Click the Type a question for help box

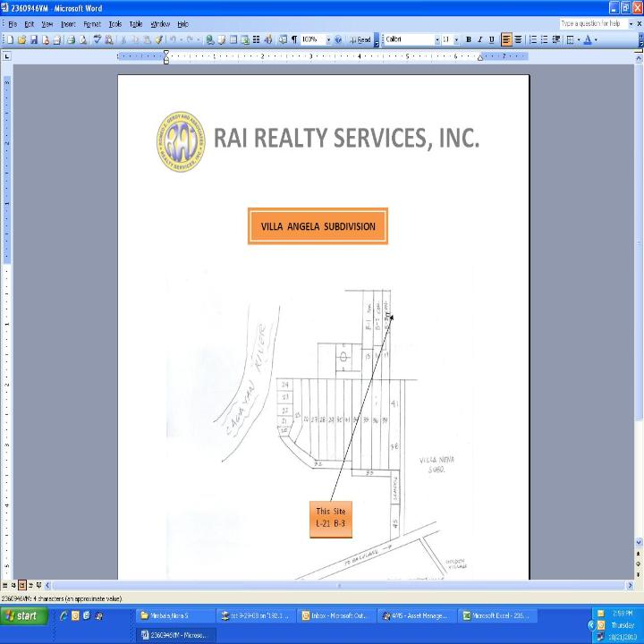tap(593, 24)
